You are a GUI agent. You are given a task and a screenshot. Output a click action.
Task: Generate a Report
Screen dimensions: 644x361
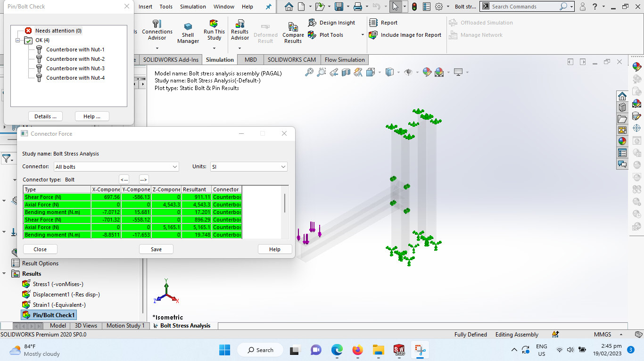pyautogui.click(x=383, y=23)
